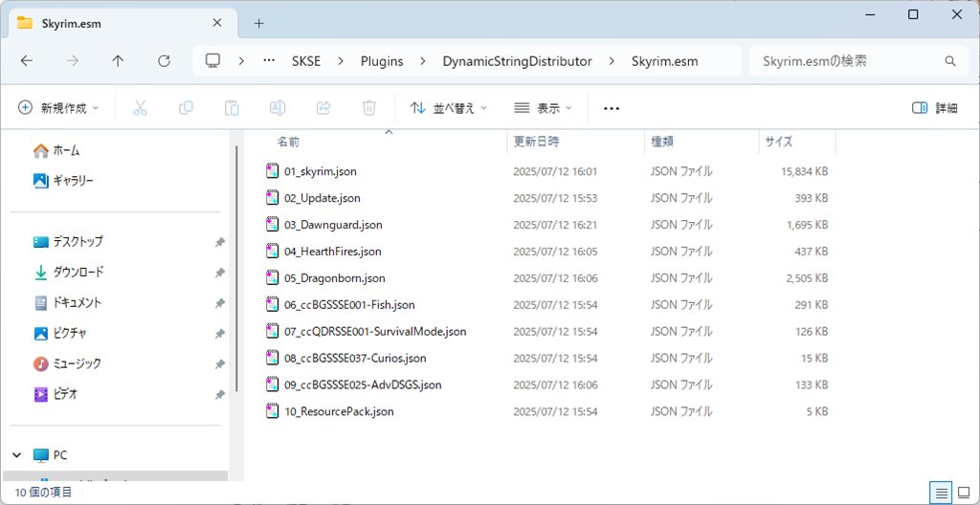Sort by the サイズ column header
This screenshot has width=980, height=505.
[797, 142]
